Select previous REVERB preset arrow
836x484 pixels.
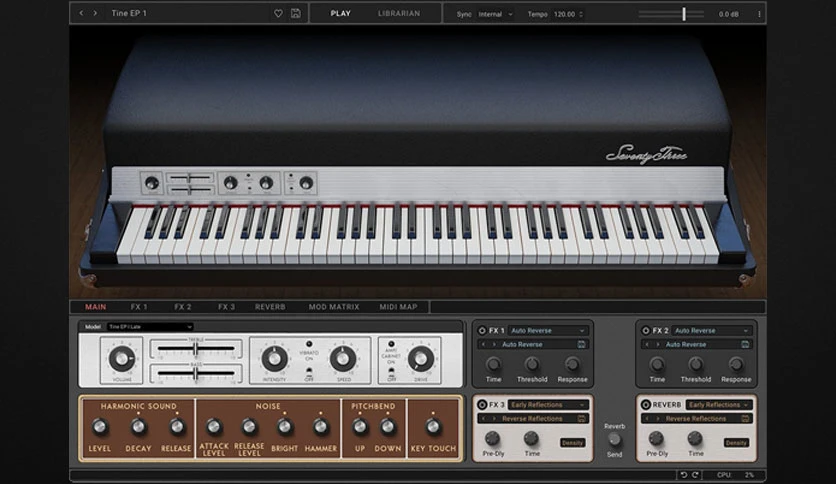pyautogui.click(x=647, y=418)
